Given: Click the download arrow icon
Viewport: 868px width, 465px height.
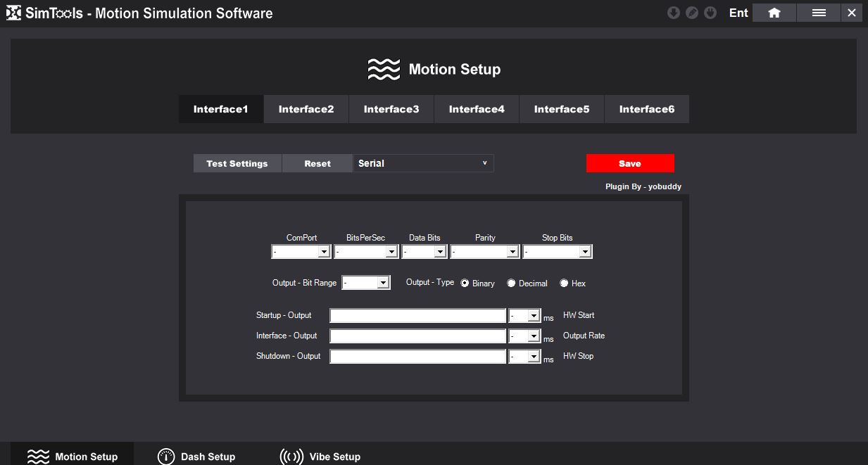Looking at the screenshot, I should coord(674,13).
